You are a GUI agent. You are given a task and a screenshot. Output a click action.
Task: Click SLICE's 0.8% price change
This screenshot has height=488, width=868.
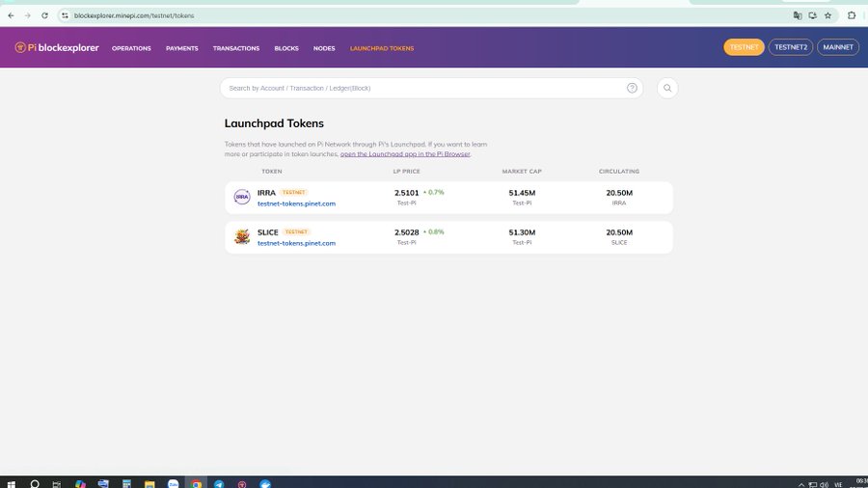[x=434, y=232]
